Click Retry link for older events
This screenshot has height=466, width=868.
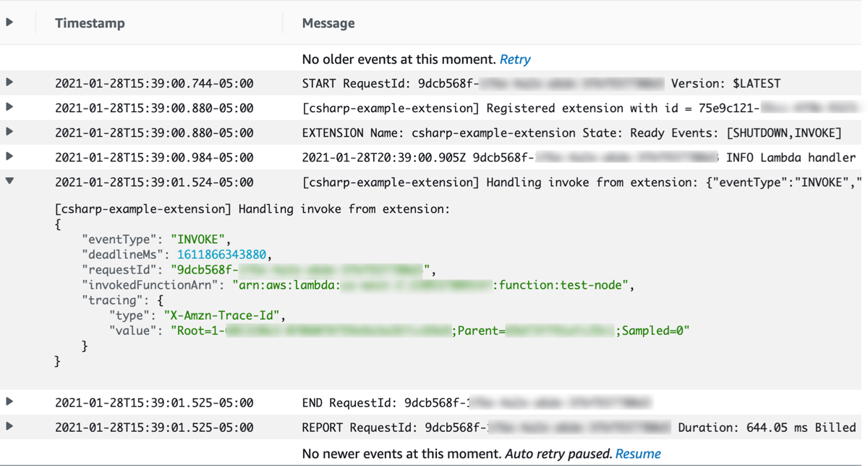[515, 59]
